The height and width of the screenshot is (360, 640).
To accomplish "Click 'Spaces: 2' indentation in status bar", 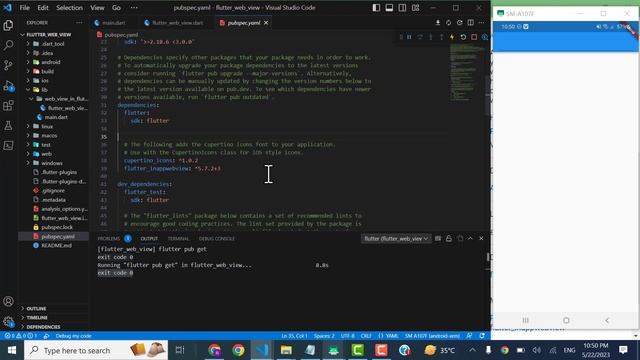I will 324,336.
